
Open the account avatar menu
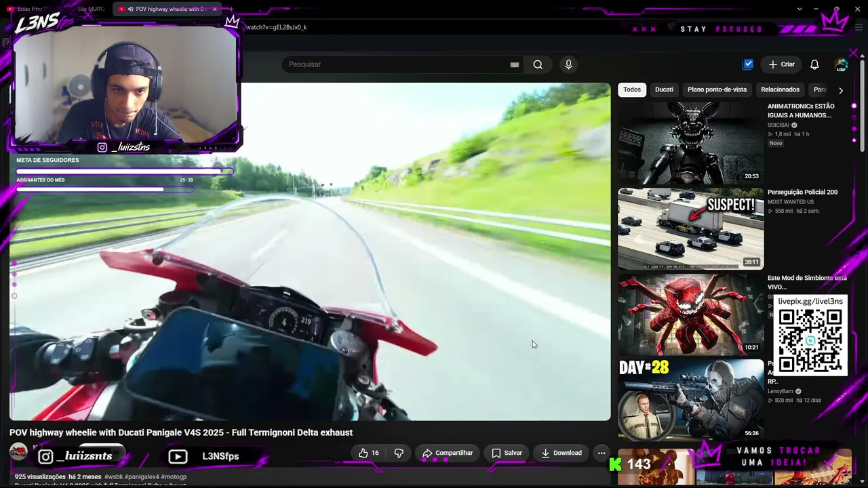tap(841, 64)
